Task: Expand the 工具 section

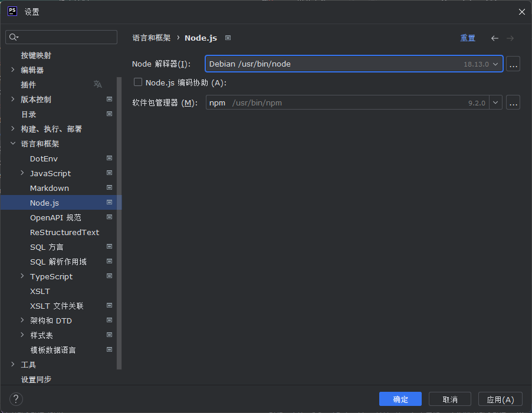Action: 13,365
